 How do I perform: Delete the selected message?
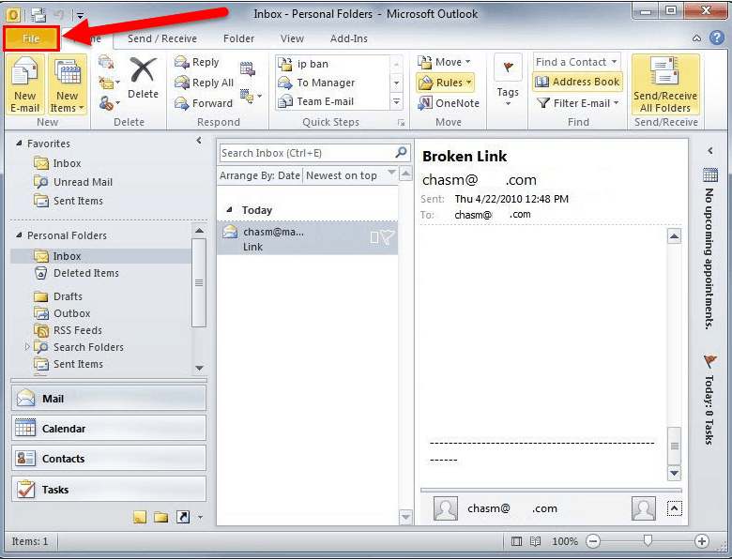tap(143, 78)
